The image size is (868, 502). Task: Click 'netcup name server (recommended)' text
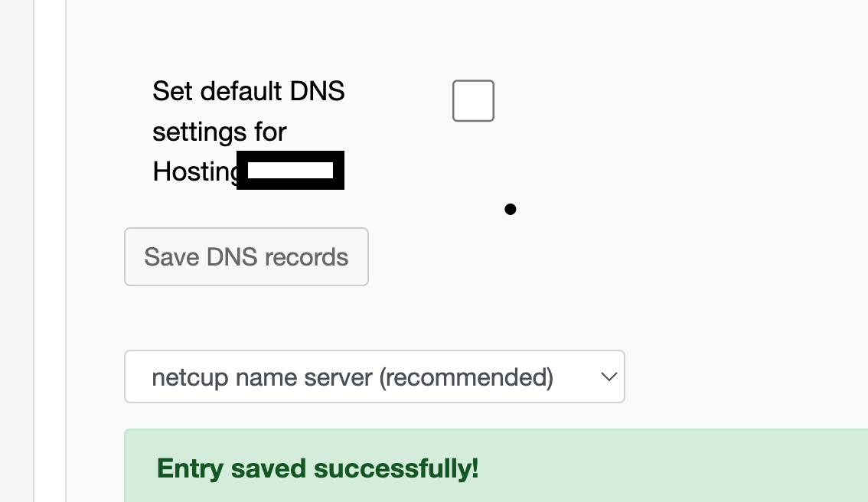(x=353, y=377)
